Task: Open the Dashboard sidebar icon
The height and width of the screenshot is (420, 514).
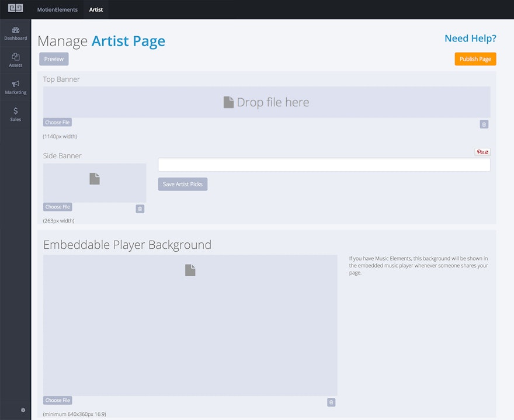Action: (16, 33)
